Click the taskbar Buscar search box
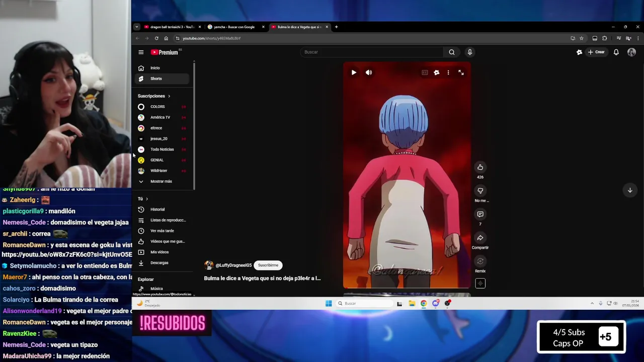 tap(365, 303)
